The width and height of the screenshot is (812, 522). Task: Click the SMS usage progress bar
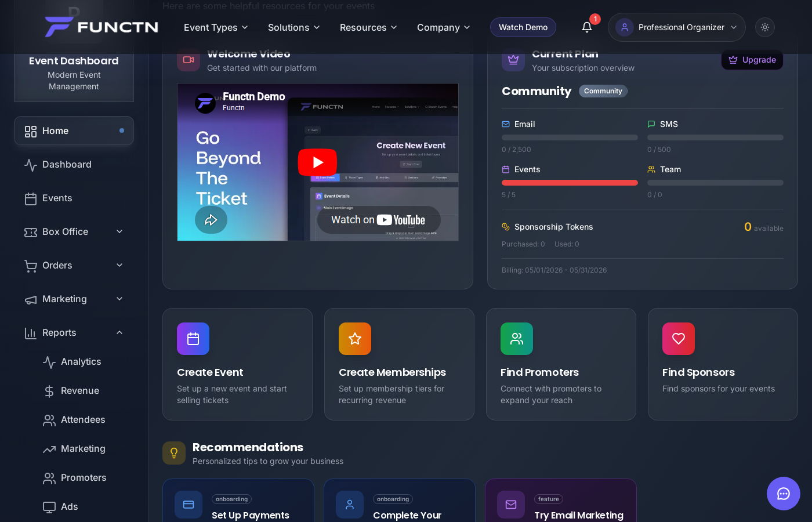[x=715, y=137]
